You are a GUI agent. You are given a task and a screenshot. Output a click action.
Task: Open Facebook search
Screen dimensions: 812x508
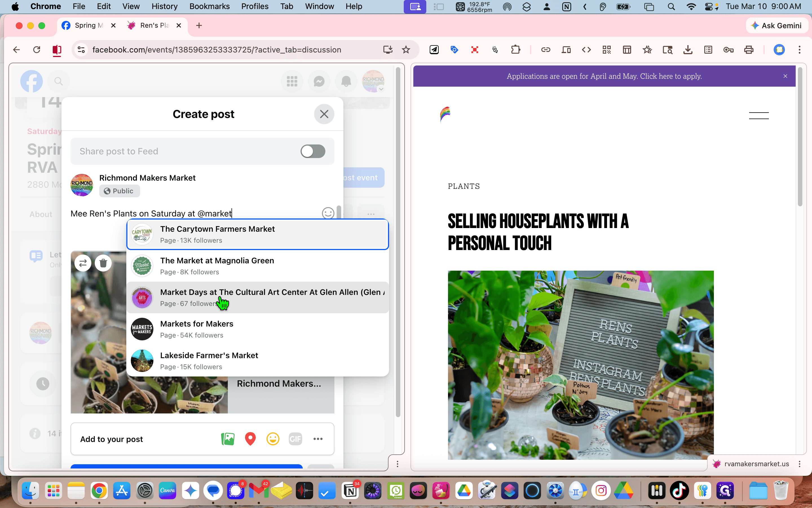click(x=59, y=81)
